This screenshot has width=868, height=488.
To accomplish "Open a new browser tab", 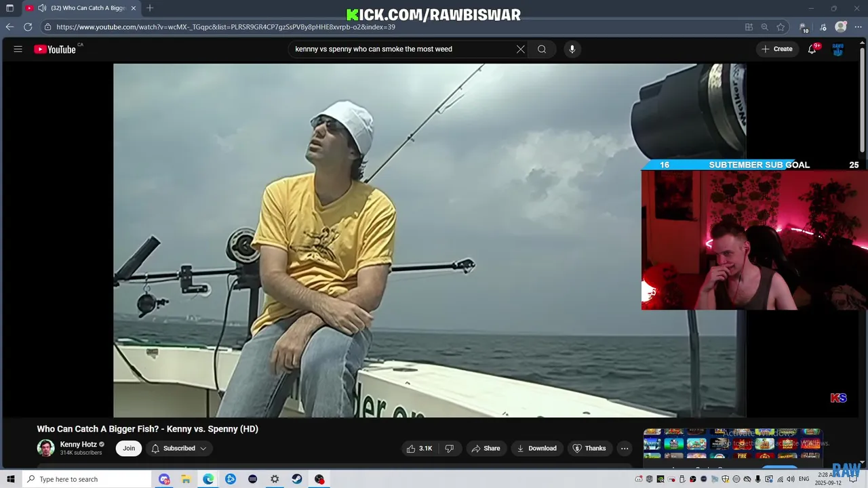I will point(150,8).
